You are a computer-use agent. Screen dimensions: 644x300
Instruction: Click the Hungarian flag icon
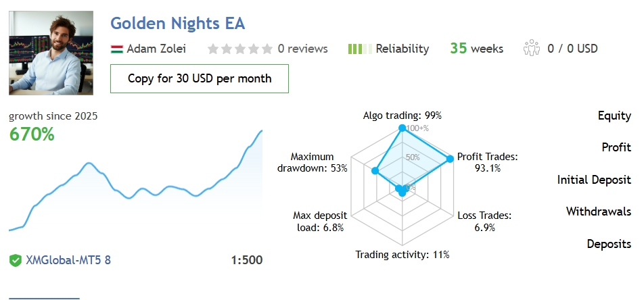pyautogui.click(x=116, y=49)
